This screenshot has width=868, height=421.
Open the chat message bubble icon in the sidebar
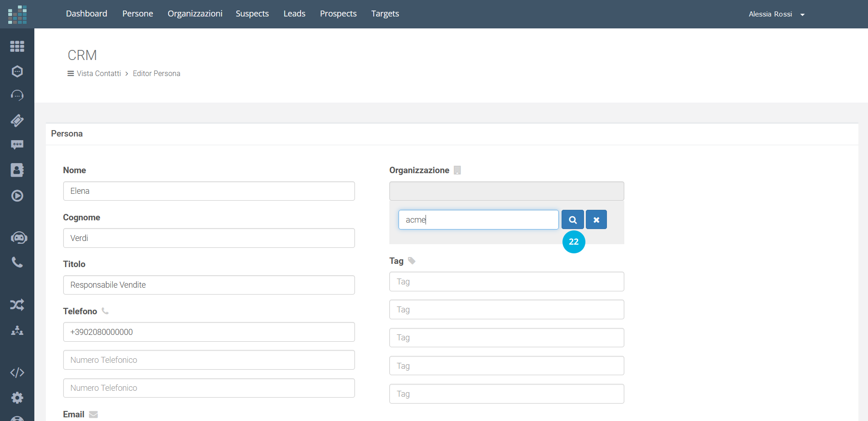[x=17, y=145]
